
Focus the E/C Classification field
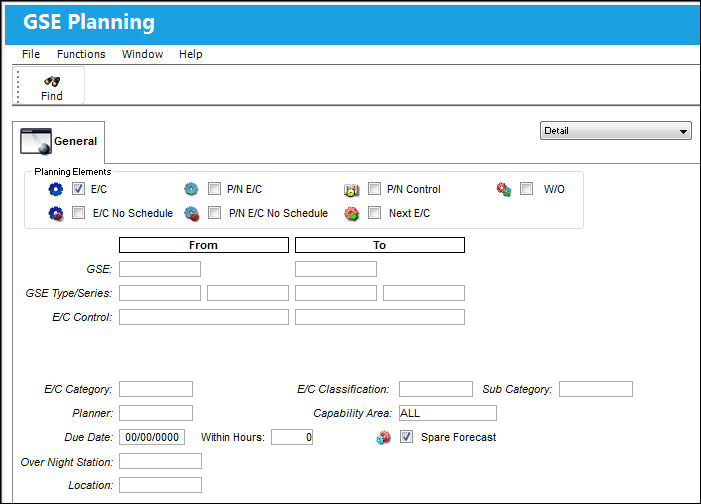pyautogui.click(x=435, y=389)
